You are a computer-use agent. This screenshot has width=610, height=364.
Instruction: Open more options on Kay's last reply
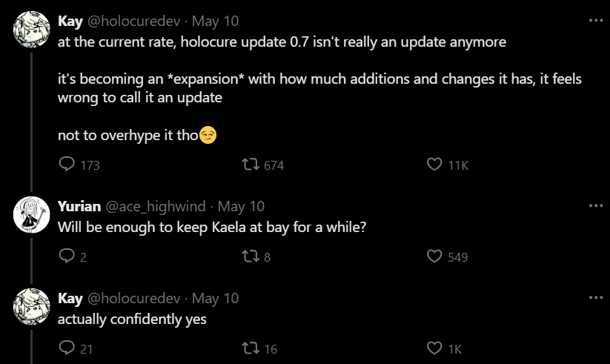tap(595, 297)
